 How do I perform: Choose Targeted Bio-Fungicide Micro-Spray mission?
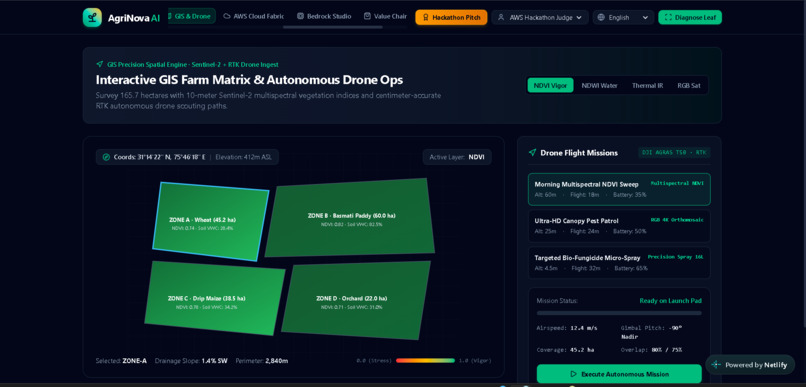619,263
